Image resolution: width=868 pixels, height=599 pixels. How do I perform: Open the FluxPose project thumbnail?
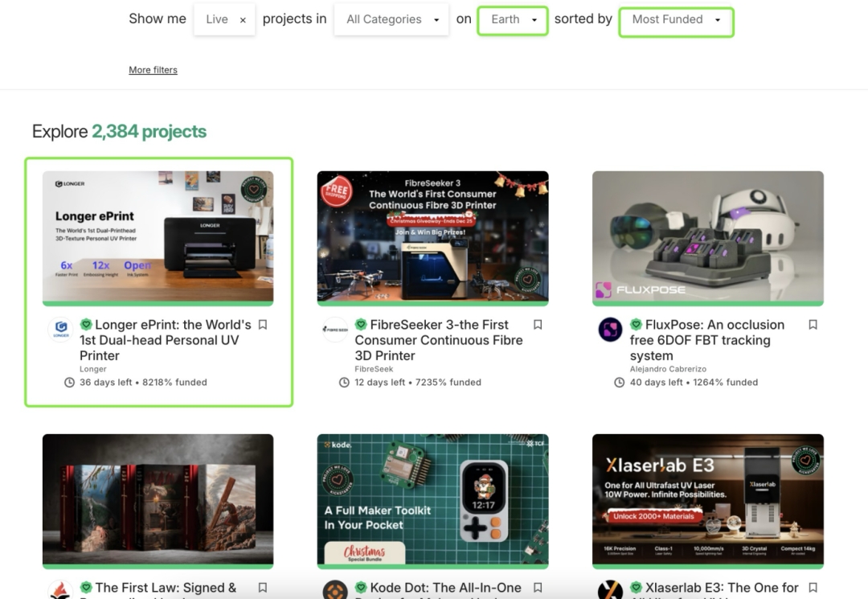pyautogui.click(x=707, y=236)
